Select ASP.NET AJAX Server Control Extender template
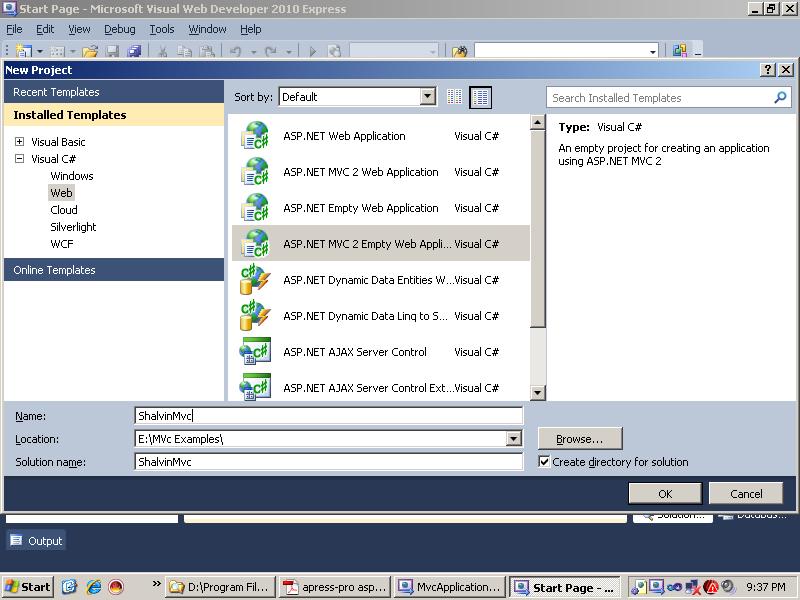 tap(381, 388)
